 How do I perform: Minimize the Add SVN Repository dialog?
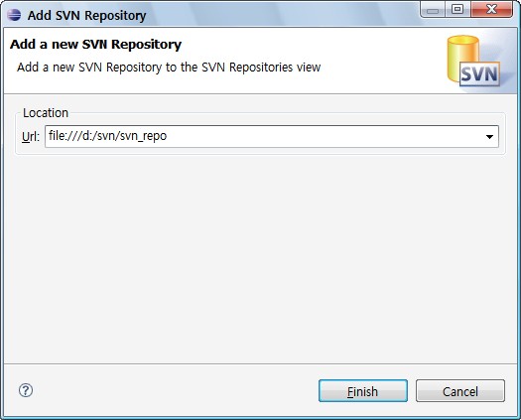pos(433,10)
